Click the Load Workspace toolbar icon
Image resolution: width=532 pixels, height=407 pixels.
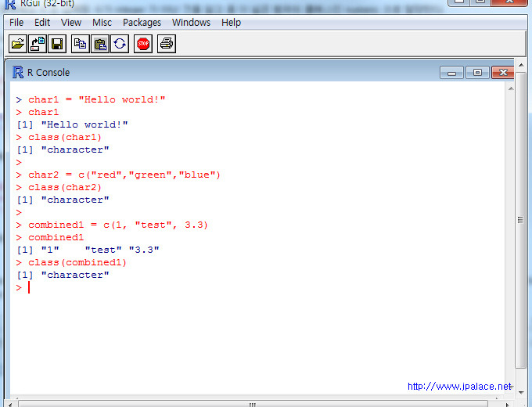coord(38,44)
